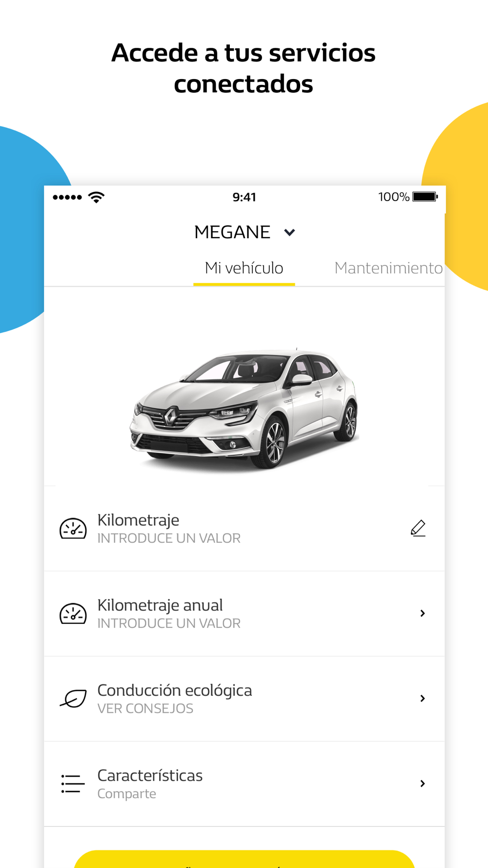
Task: Open Características via its chevron
Action: tap(423, 784)
